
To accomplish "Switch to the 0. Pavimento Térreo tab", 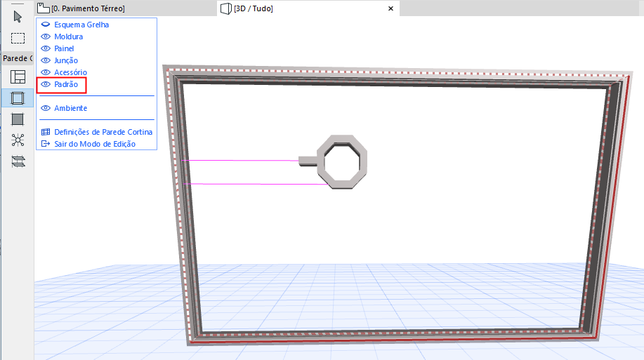I will (125, 8).
